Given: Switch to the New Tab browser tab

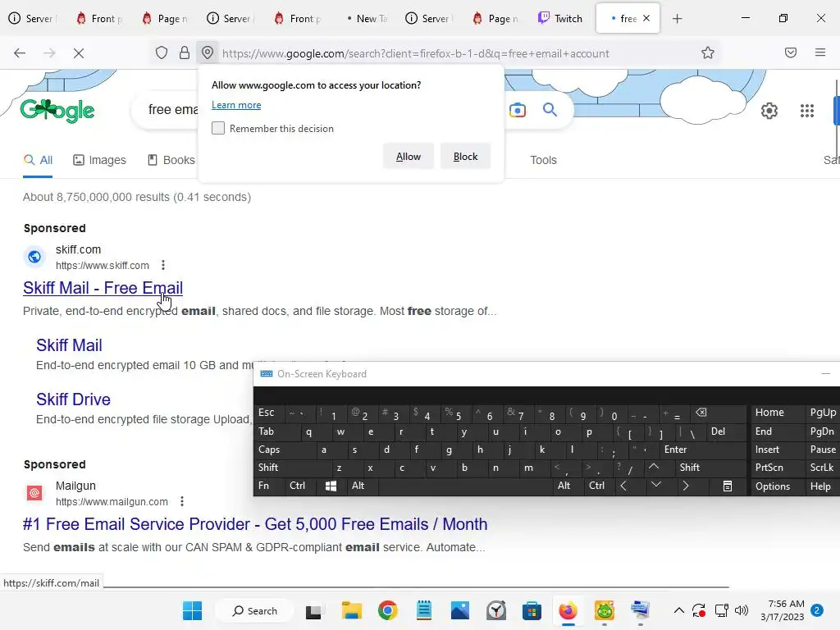Looking at the screenshot, I should click(x=367, y=19).
